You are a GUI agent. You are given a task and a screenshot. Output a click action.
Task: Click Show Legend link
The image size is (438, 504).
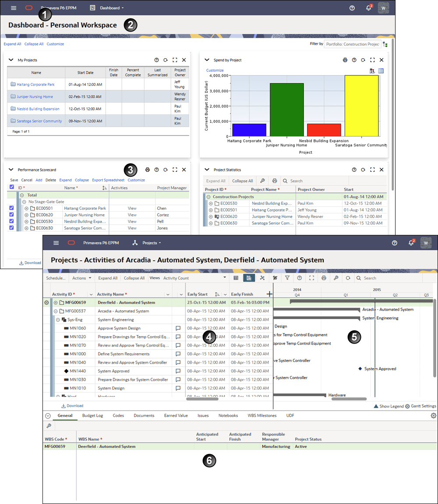(389, 406)
